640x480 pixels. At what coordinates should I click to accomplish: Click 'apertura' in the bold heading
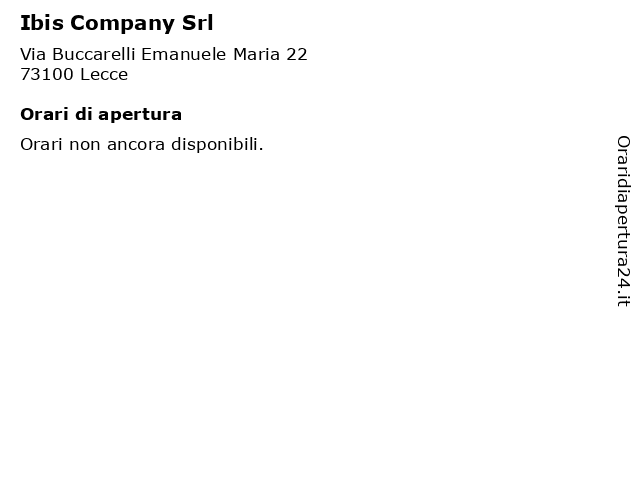(x=140, y=116)
